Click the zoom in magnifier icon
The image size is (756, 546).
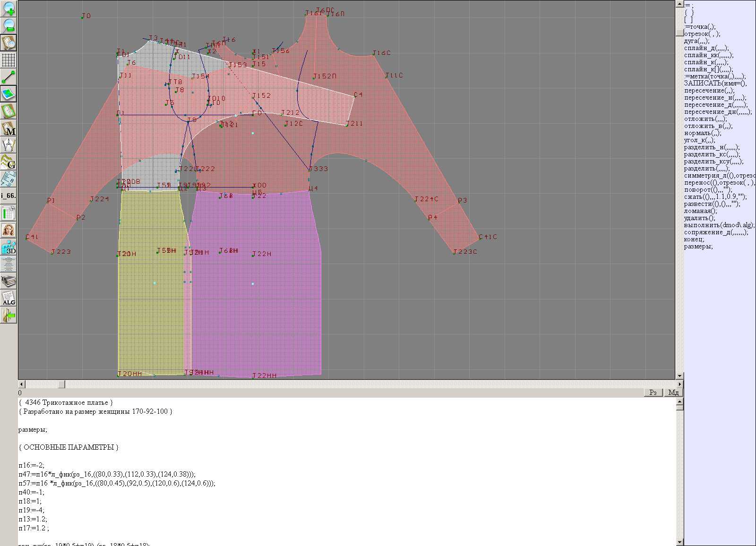coord(9,9)
